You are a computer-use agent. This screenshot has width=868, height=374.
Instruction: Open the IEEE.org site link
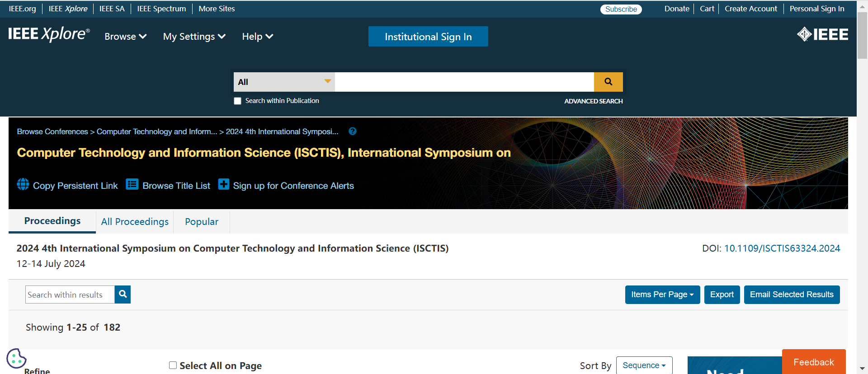pyautogui.click(x=23, y=9)
